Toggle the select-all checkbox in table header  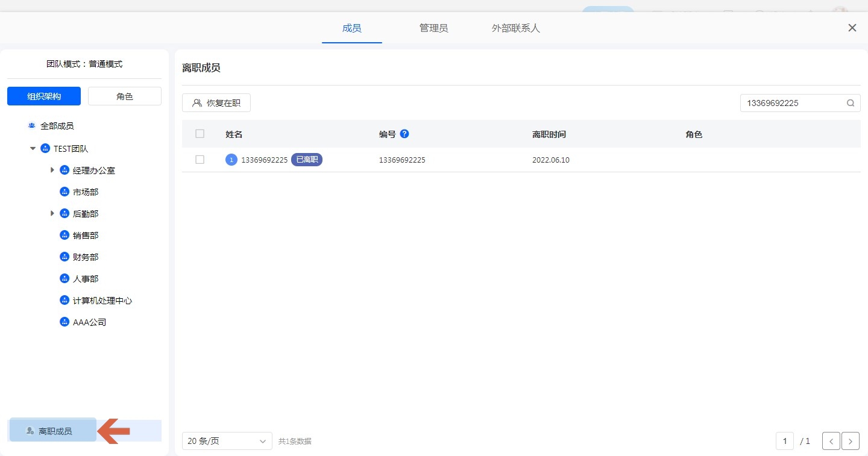point(200,134)
